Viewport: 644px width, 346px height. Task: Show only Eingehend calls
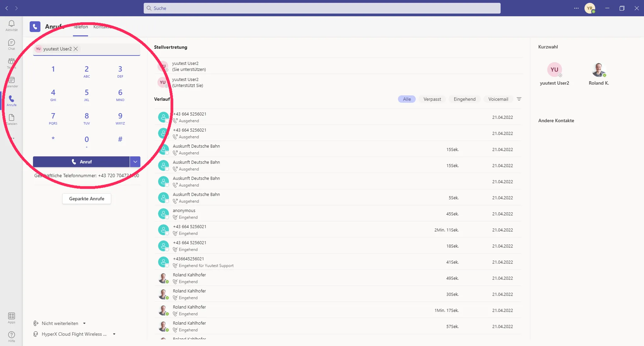(464, 99)
